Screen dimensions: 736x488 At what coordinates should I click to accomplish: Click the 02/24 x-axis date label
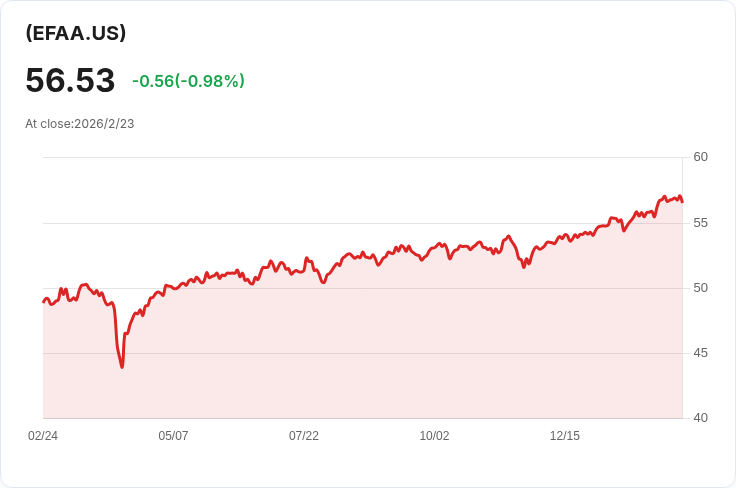click(x=43, y=436)
